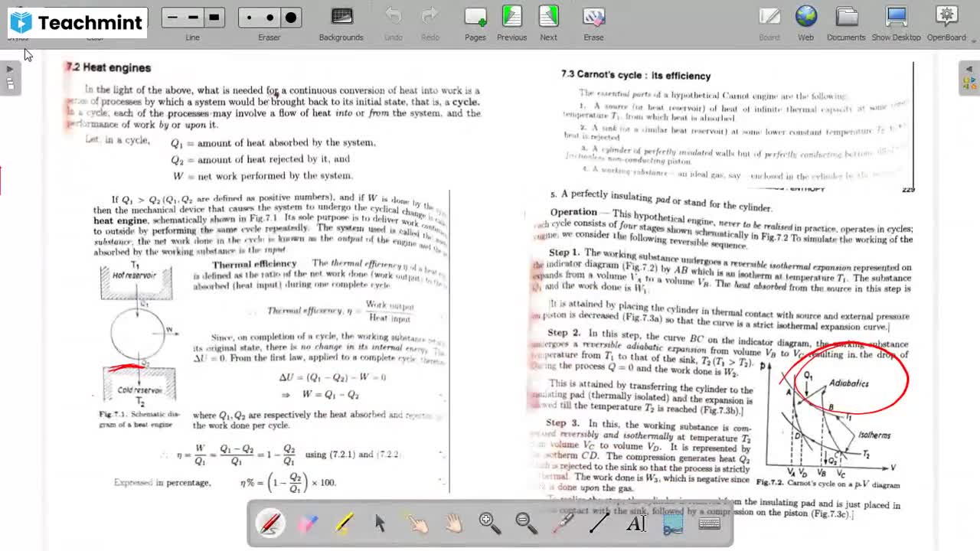Image resolution: width=980 pixels, height=551 pixels.
Task: Choose the yellow Highlighter tool
Action: click(344, 523)
